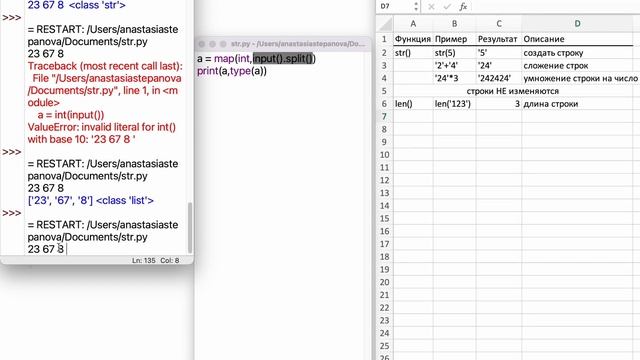Click the Excel formula bar confirm checkmark icon
Screen dimensions: 640x360
pos(447,7)
